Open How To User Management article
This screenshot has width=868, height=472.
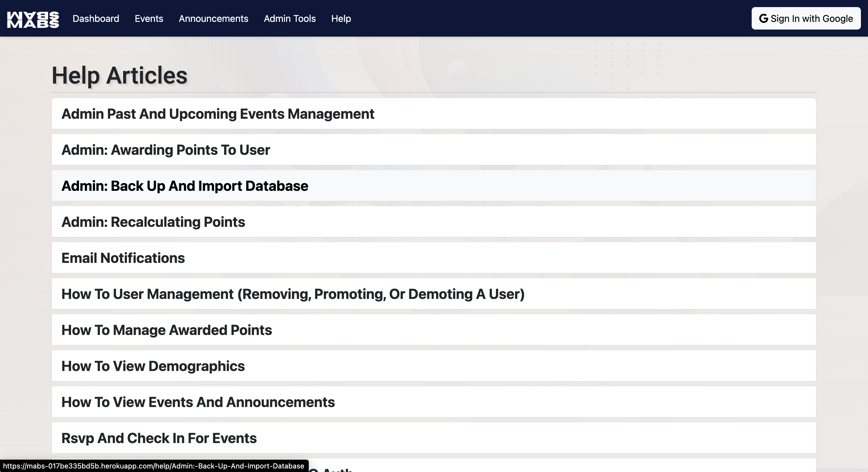pos(293,294)
